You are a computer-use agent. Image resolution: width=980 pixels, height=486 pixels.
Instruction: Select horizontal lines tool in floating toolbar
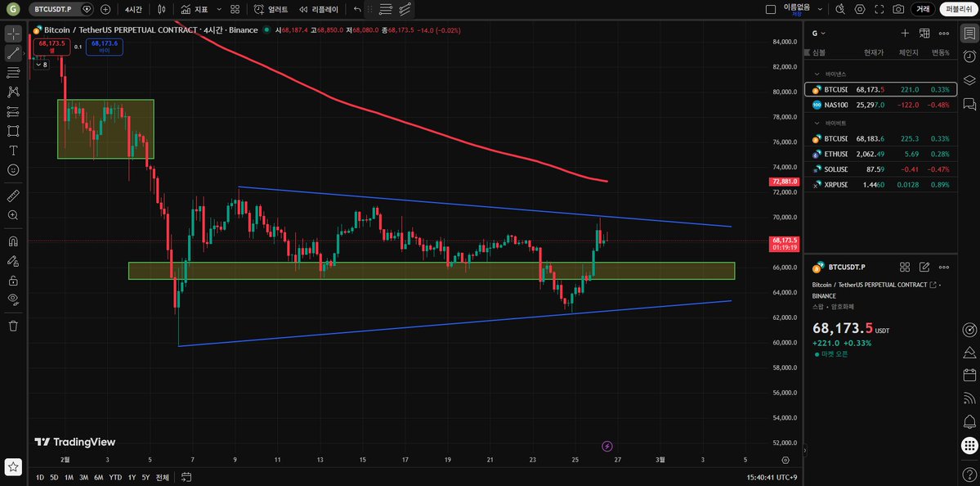click(386, 9)
